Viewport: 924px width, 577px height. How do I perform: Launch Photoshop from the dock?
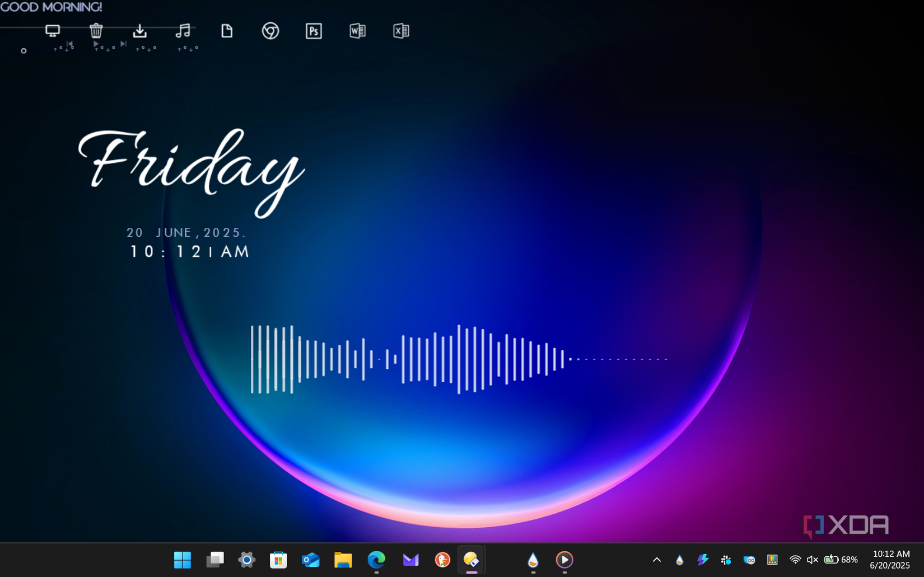click(x=313, y=32)
